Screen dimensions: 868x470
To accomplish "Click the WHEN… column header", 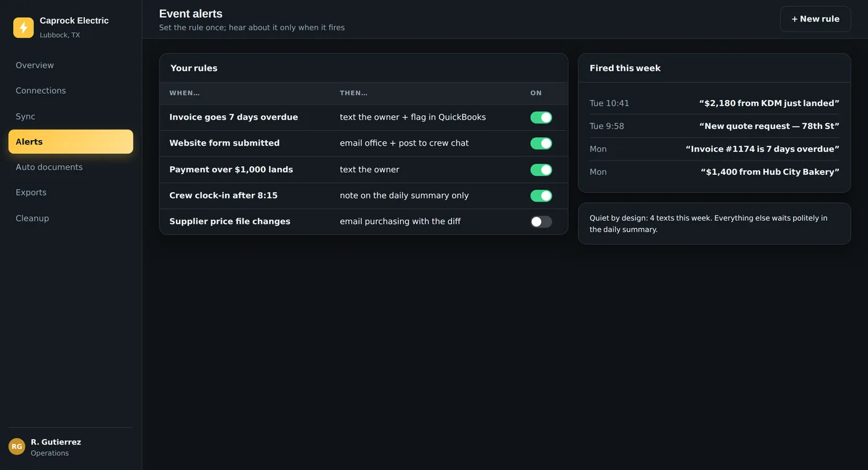I will [x=185, y=93].
